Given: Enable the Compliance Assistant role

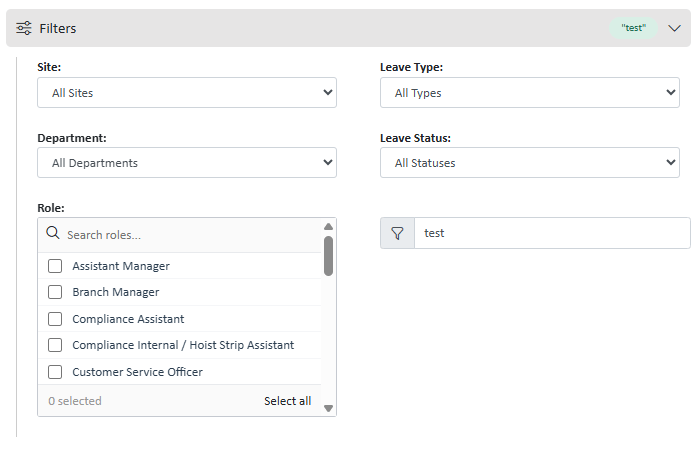Looking at the screenshot, I should pos(55,319).
